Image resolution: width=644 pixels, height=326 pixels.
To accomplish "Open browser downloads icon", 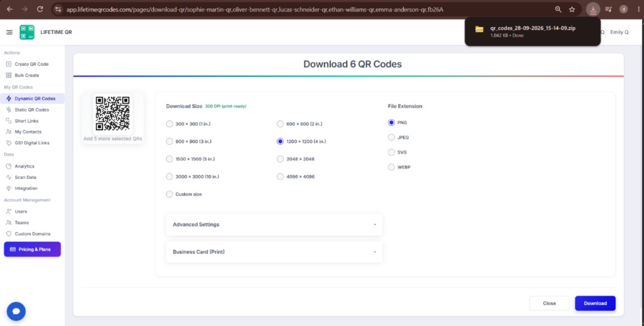I will click(x=593, y=9).
